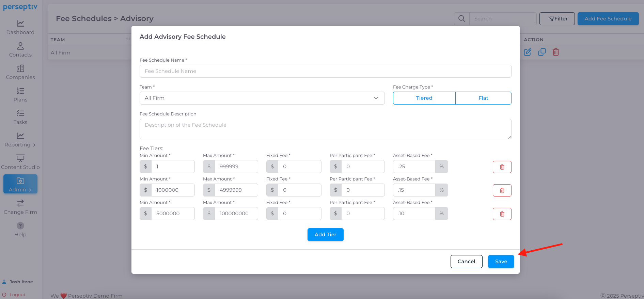Click the perseptiv logo

(x=20, y=7)
